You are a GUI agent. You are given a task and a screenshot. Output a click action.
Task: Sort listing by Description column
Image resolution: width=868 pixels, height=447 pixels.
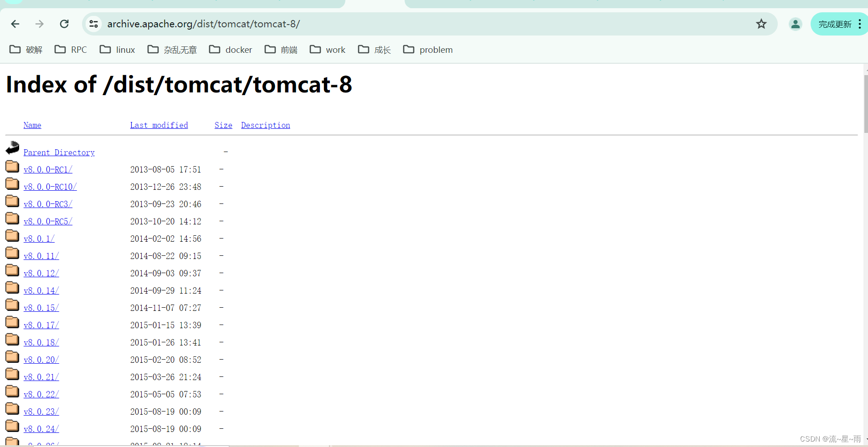coord(266,125)
